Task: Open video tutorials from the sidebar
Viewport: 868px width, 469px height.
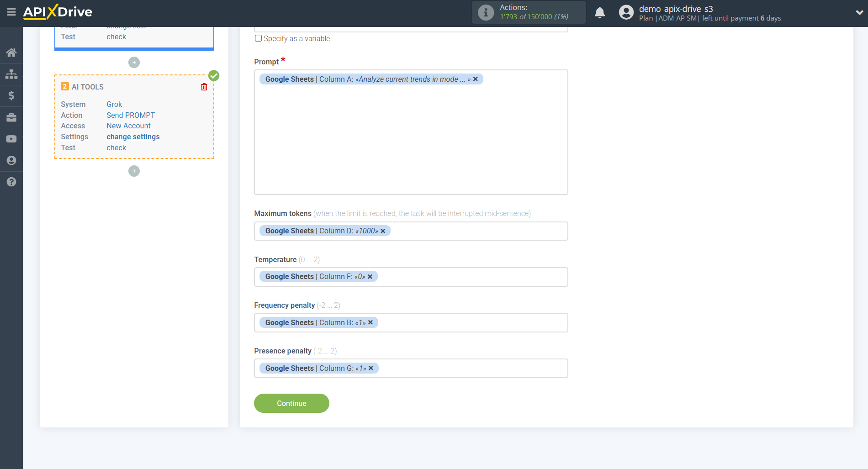Action: tap(11, 139)
